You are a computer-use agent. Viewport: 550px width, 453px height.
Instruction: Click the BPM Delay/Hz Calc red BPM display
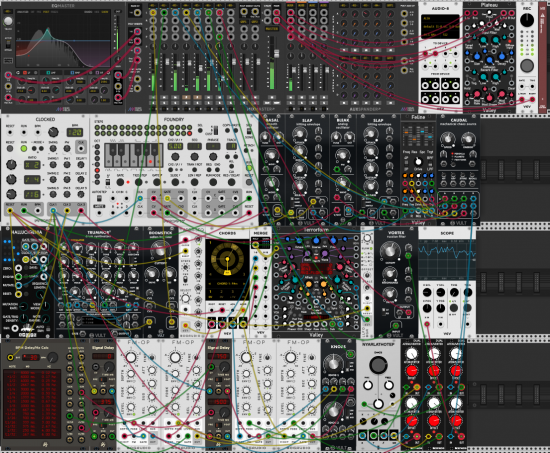(x=31, y=358)
